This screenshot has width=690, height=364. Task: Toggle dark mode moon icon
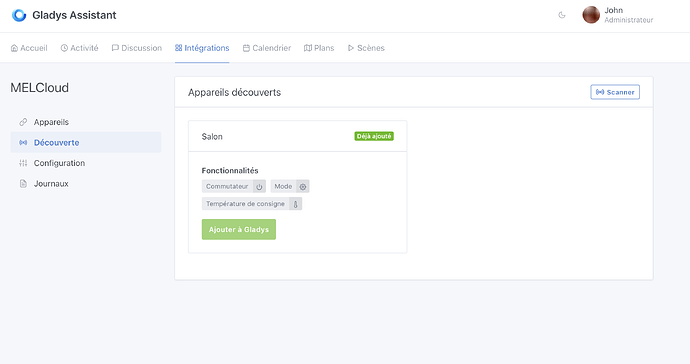(x=562, y=15)
